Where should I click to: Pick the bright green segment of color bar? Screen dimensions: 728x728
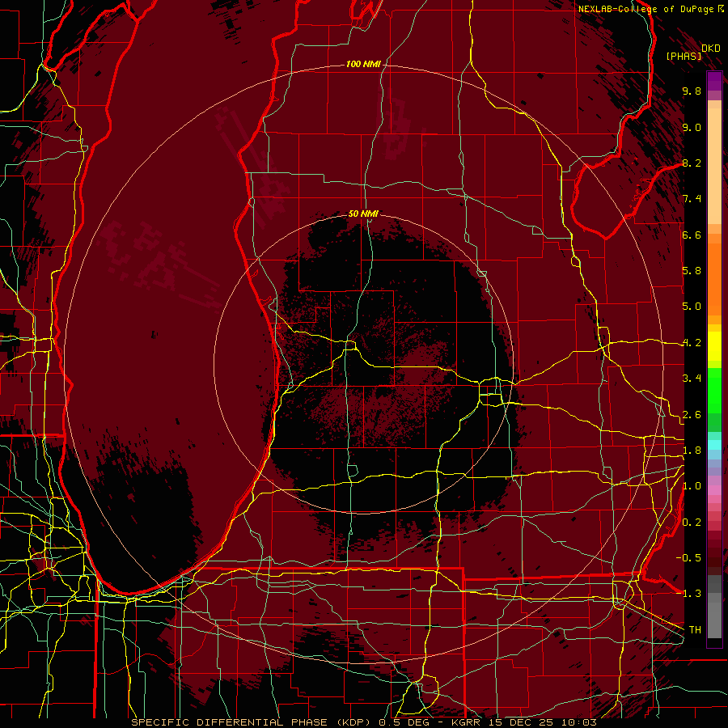click(714, 390)
